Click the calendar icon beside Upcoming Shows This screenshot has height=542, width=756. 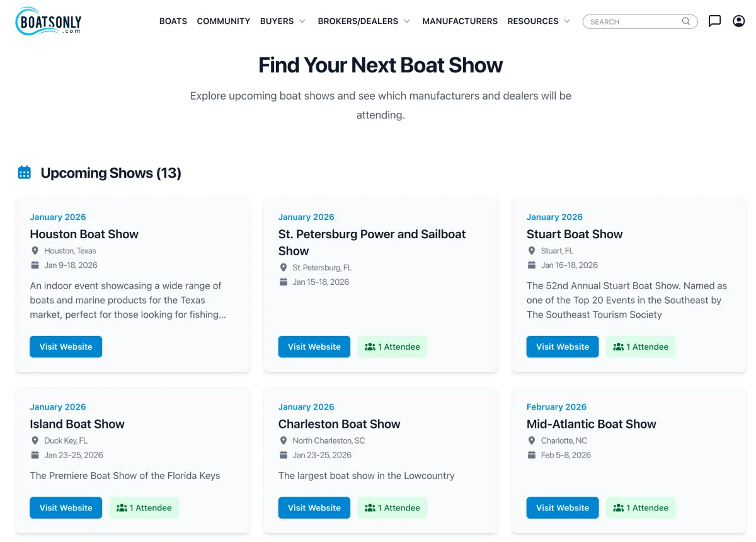[24, 171]
